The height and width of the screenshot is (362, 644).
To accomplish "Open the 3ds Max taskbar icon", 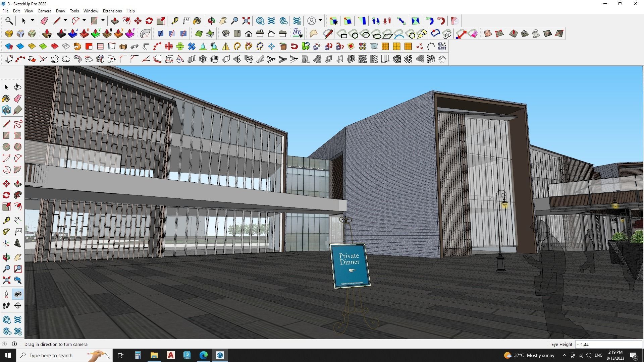I will [187, 355].
